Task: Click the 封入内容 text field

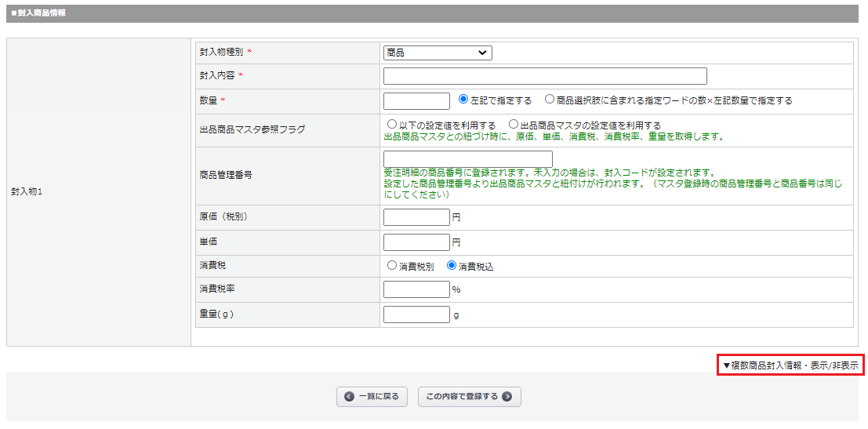Action: tap(545, 76)
